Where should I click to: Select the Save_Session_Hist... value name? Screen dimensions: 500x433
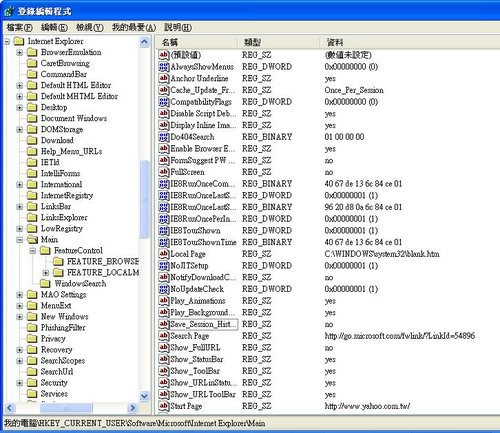(x=203, y=324)
